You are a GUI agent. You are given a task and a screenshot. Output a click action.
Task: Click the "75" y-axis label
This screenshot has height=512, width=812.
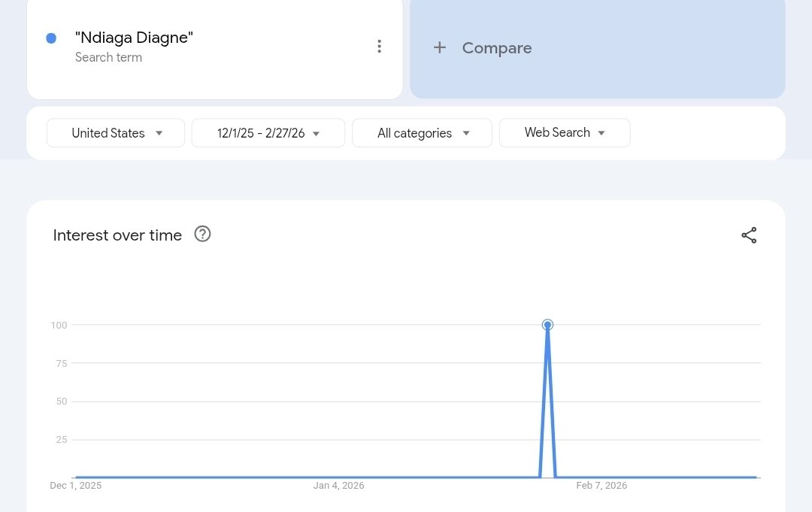[x=62, y=363]
